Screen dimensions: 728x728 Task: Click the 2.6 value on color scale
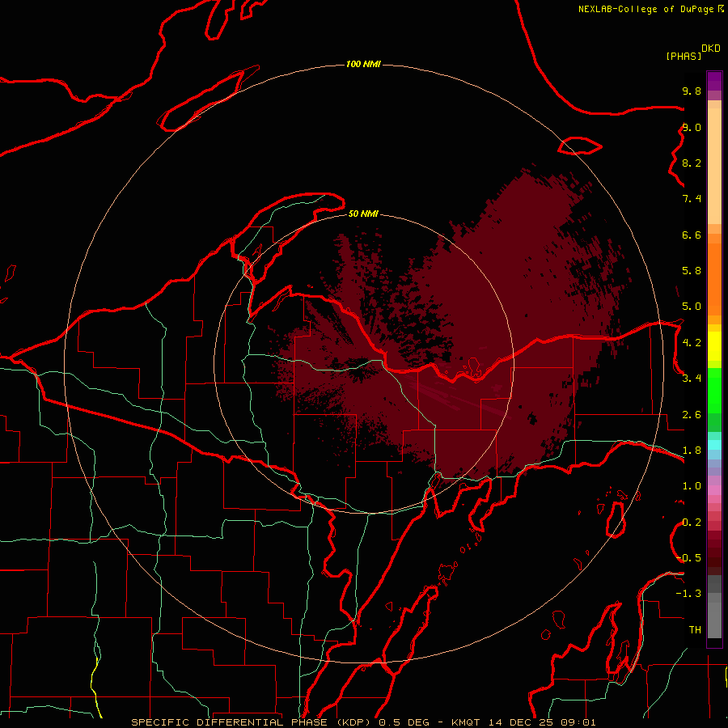[x=692, y=415]
